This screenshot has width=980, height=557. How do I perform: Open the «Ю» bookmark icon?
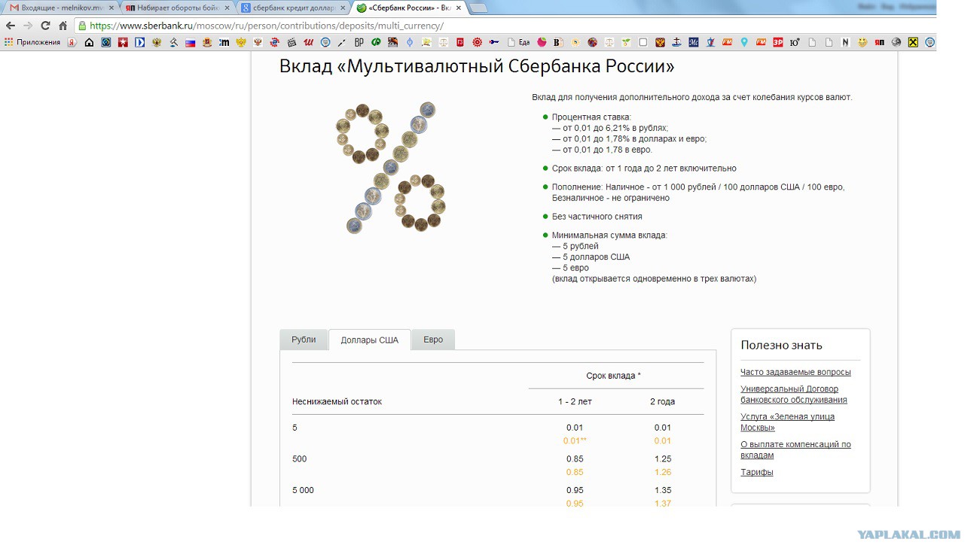(795, 42)
